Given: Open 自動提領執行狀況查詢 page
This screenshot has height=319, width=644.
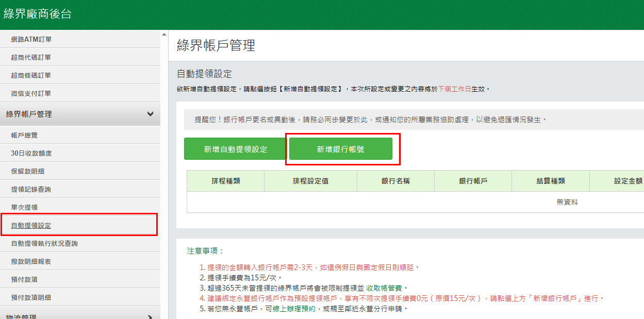Looking at the screenshot, I should point(80,244).
